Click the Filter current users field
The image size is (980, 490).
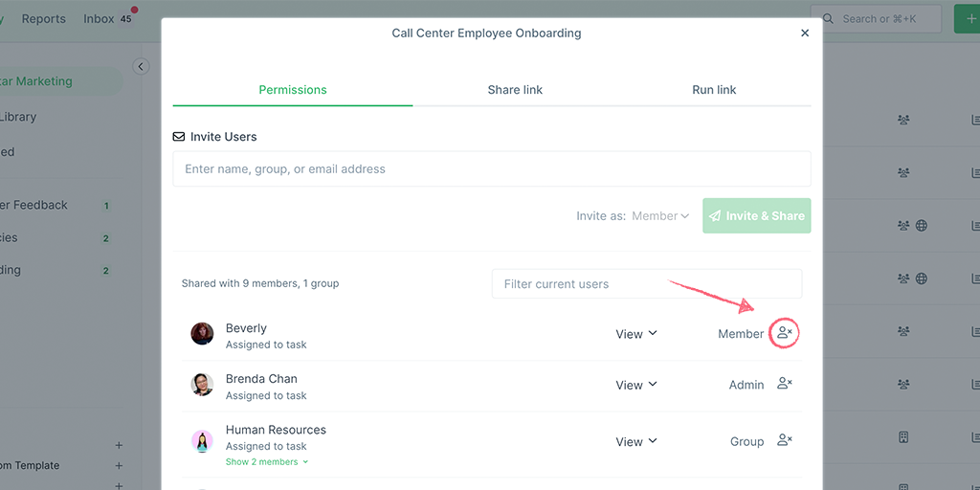(x=647, y=283)
